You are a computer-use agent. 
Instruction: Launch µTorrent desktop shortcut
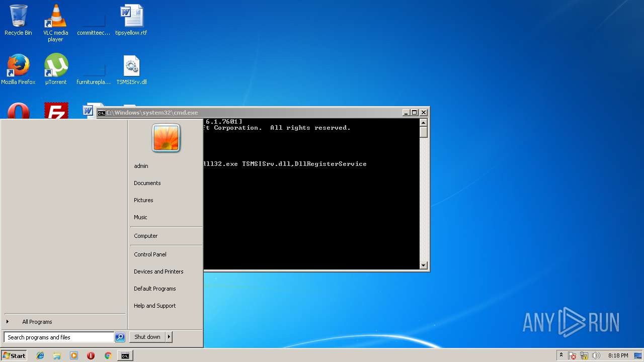(56, 69)
